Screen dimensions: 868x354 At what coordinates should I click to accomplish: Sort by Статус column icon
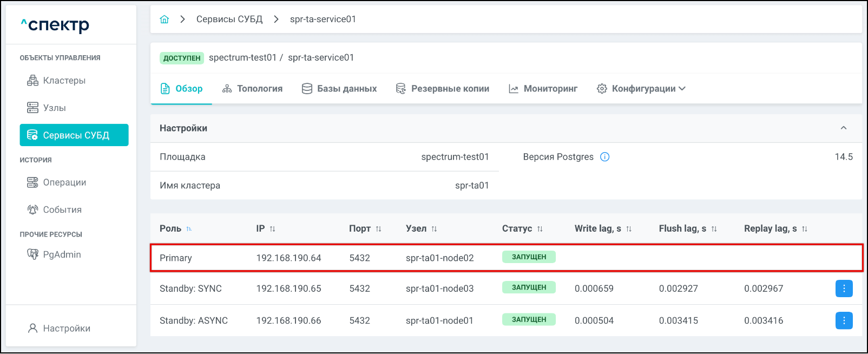(540, 229)
